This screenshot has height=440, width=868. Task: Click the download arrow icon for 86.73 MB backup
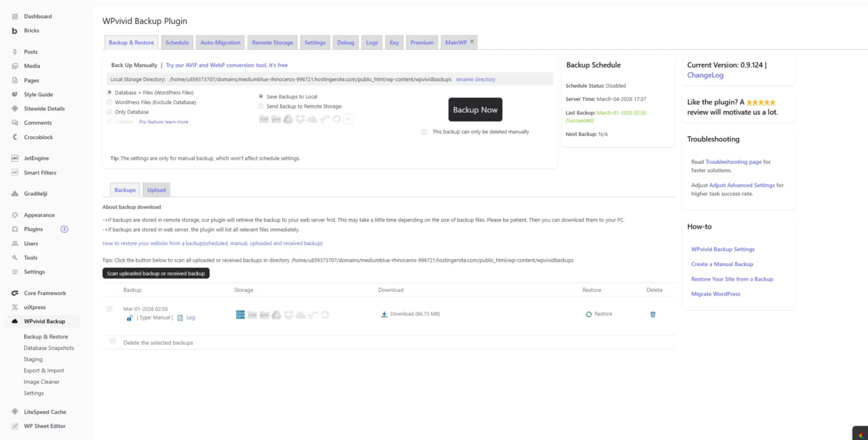coord(384,314)
